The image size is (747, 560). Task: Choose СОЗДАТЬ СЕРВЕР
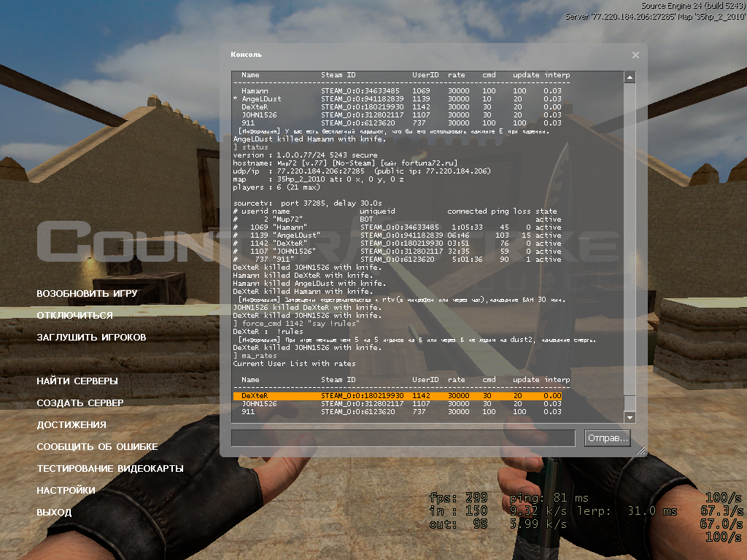coord(80,402)
